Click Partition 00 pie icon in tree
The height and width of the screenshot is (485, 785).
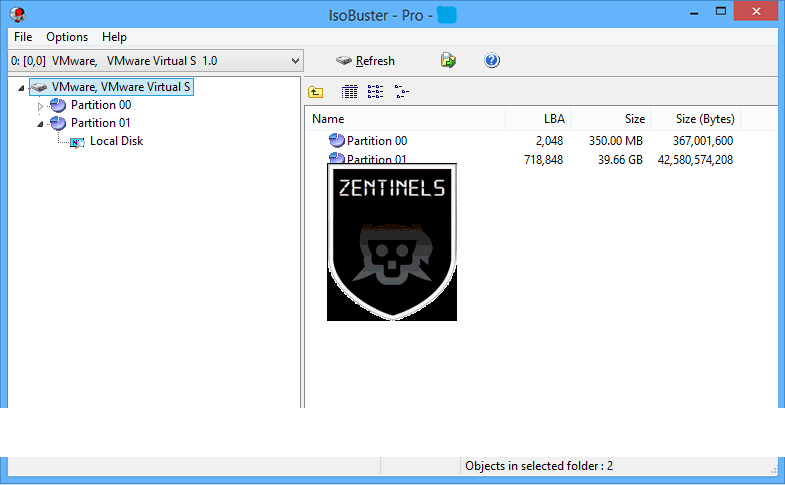click(58, 105)
